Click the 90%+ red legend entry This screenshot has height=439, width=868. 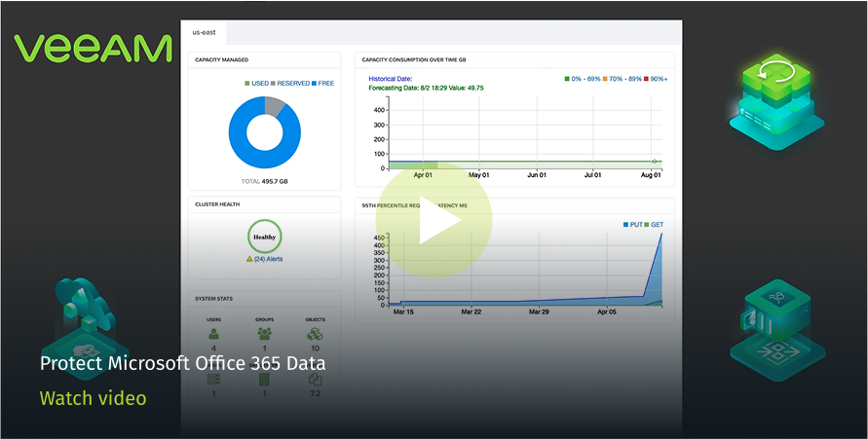coord(656,79)
